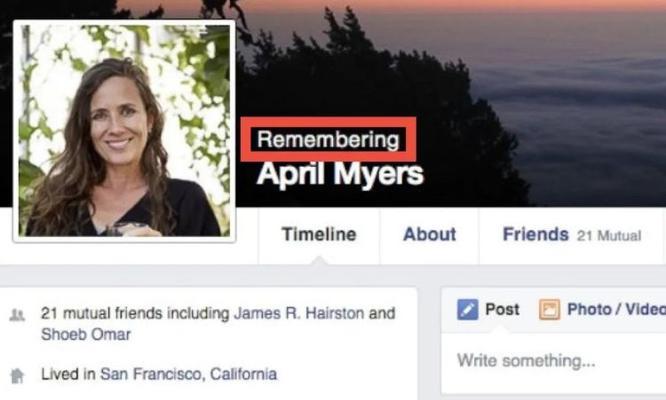This screenshot has width=666, height=400.
Task: Select the Post composer option
Action: (488, 309)
